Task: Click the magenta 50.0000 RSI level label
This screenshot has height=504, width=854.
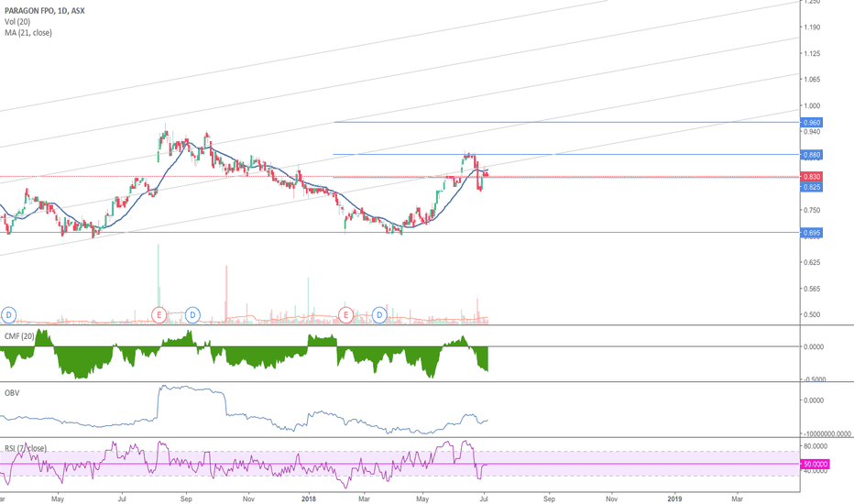Action: (816, 465)
